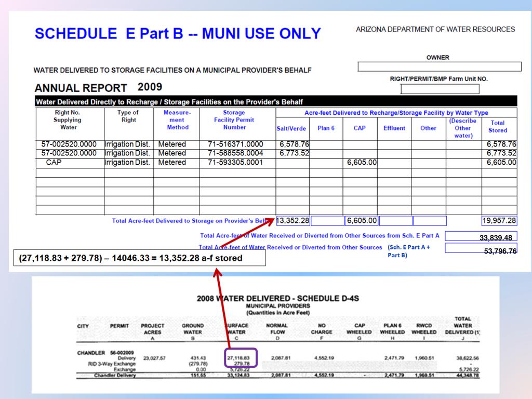
Task: Click Total Stored value 6,578.76 in the first row
Action: [x=501, y=144]
